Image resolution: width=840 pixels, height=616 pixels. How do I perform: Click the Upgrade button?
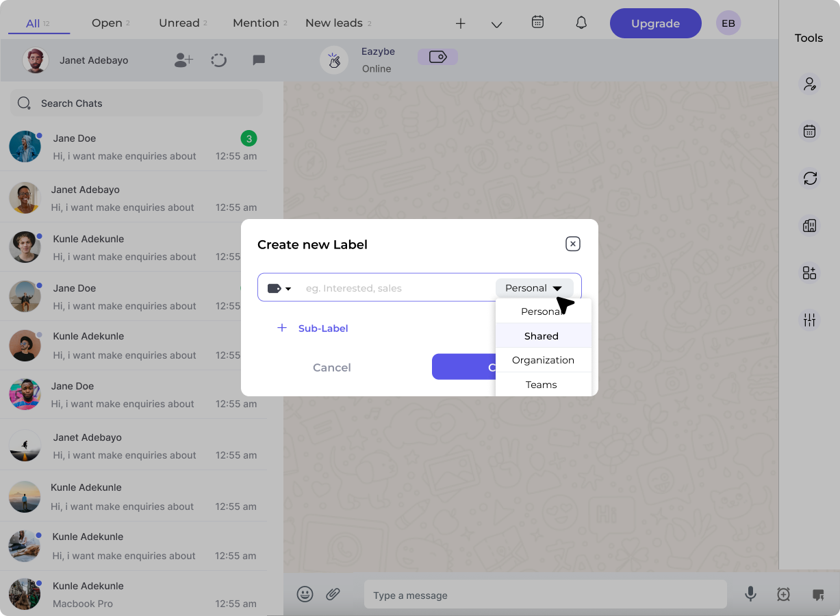pos(656,23)
